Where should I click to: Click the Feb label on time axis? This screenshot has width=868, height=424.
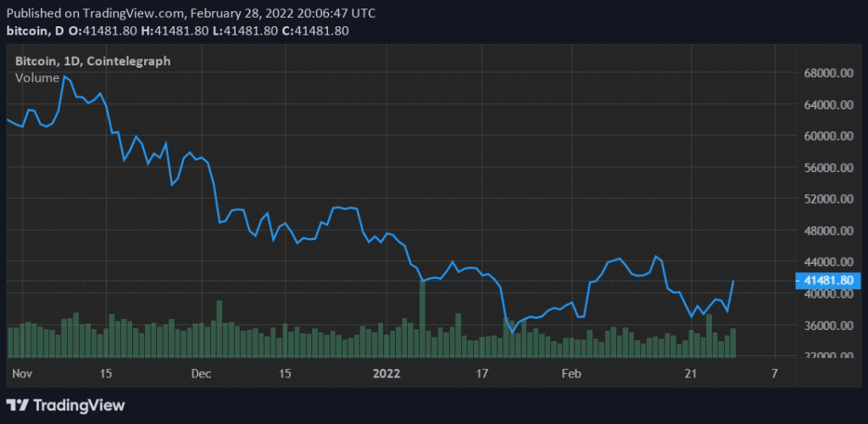click(572, 373)
